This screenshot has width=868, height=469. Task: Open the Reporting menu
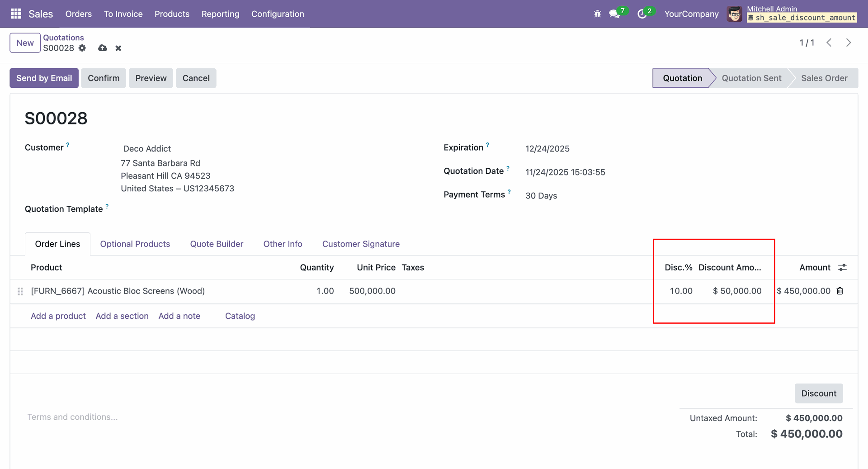click(x=220, y=14)
